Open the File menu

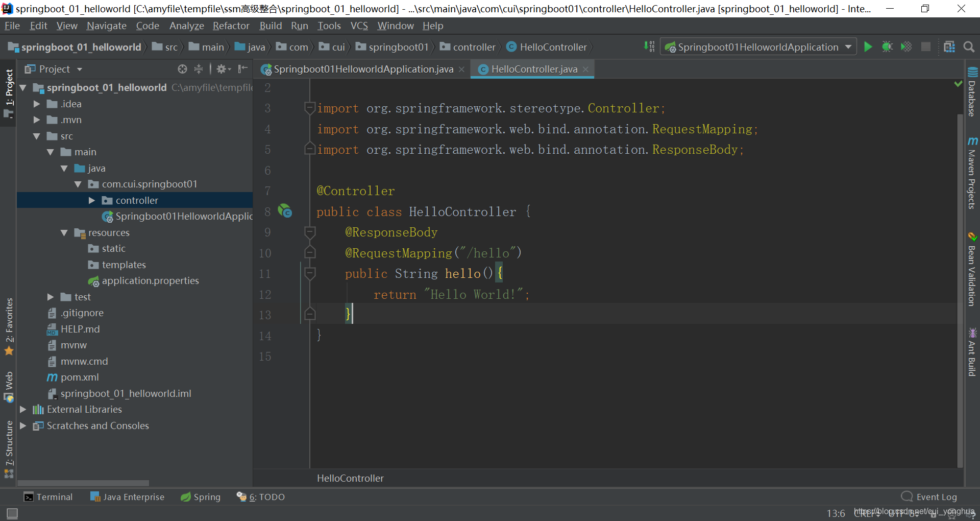click(x=12, y=26)
